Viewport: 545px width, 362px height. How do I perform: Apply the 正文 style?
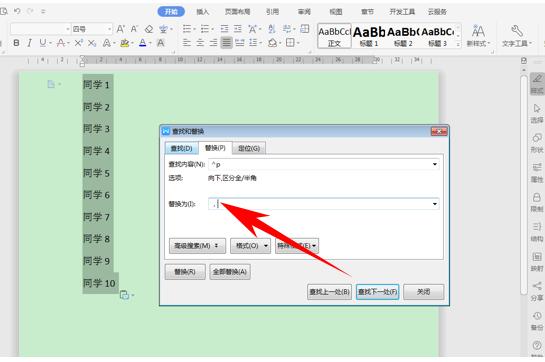334,36
